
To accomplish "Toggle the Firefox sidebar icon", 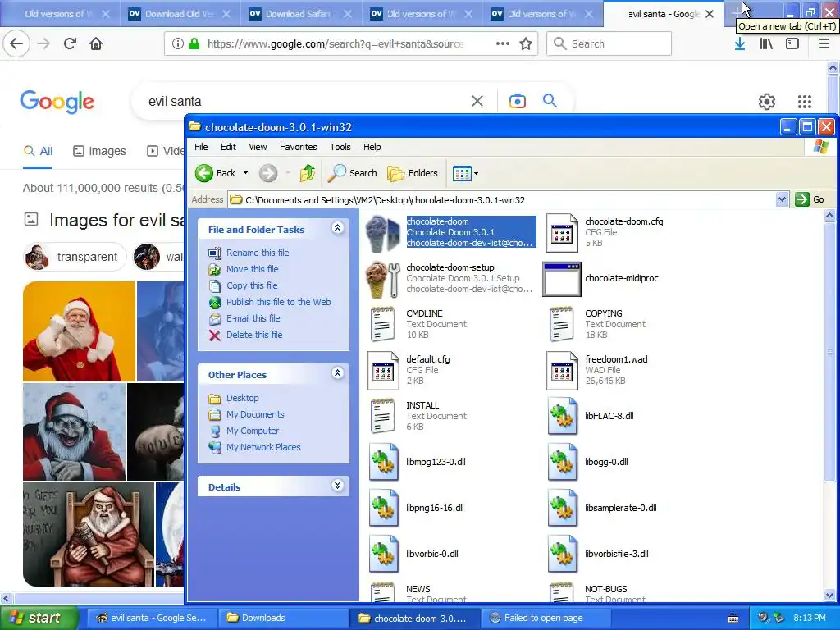I will point(792,44).
